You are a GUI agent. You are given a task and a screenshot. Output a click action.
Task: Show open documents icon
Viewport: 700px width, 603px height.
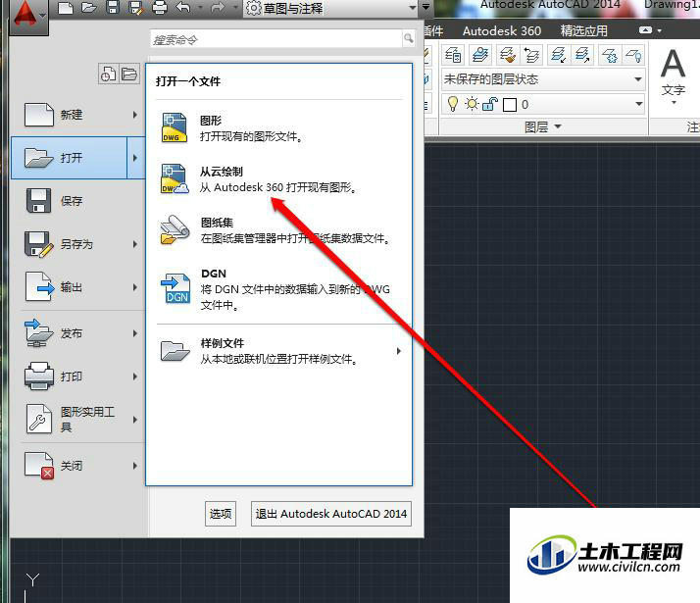pyautogui.click(x=129, y=74)
